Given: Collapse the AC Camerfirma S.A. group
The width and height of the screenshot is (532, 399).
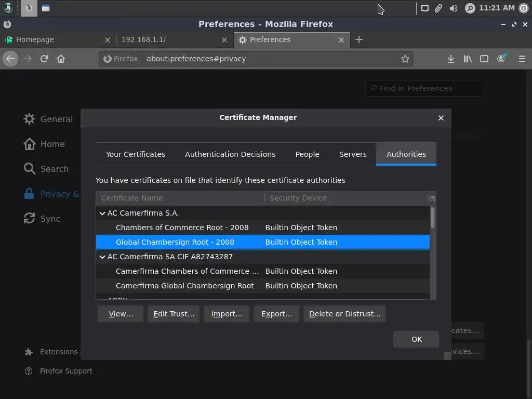Looking at the screenshot, I should [102, 213].
